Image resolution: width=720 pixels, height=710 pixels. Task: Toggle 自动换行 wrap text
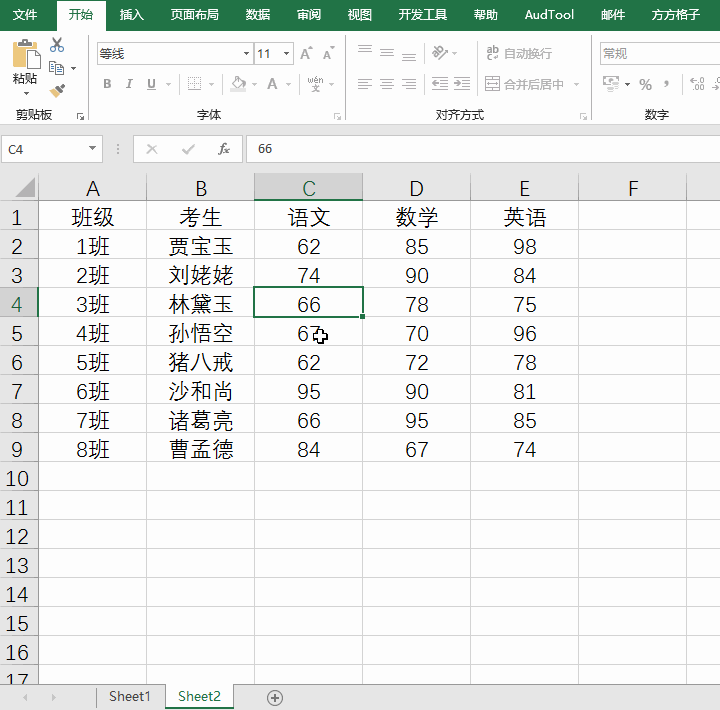(x=519, y=53)
